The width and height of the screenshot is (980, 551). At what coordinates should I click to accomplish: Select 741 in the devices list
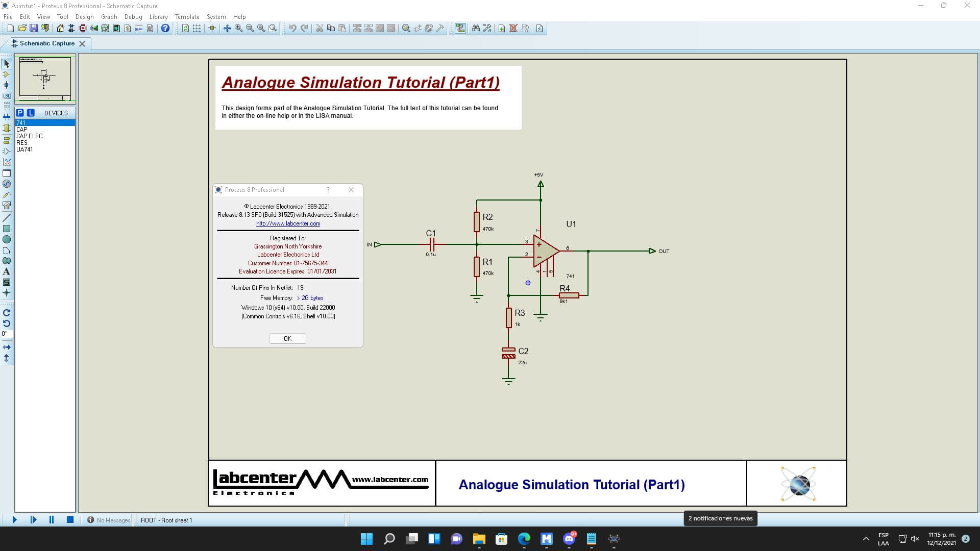(45, 122)
